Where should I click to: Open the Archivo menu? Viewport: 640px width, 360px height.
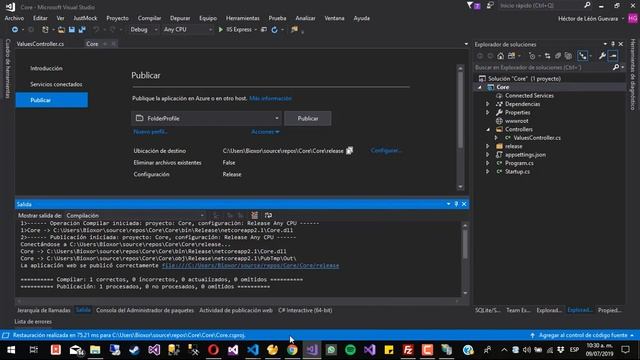tap(14, 18)
